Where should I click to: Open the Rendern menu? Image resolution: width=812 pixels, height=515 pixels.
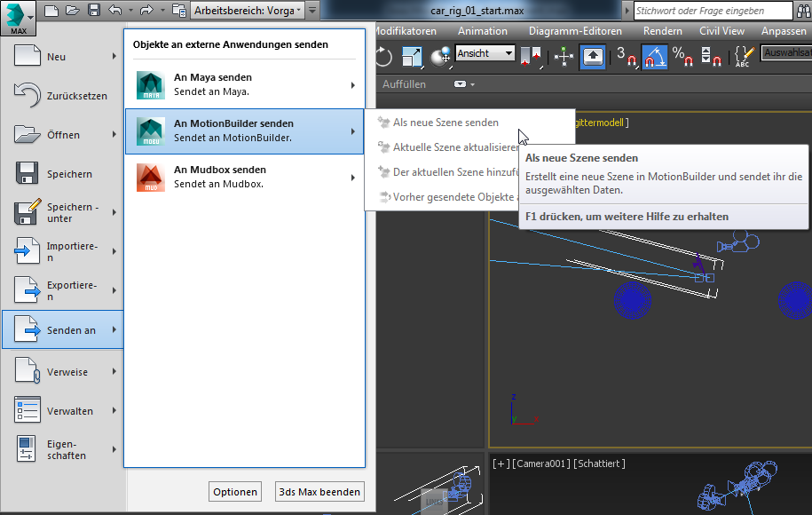click(662, 31)
